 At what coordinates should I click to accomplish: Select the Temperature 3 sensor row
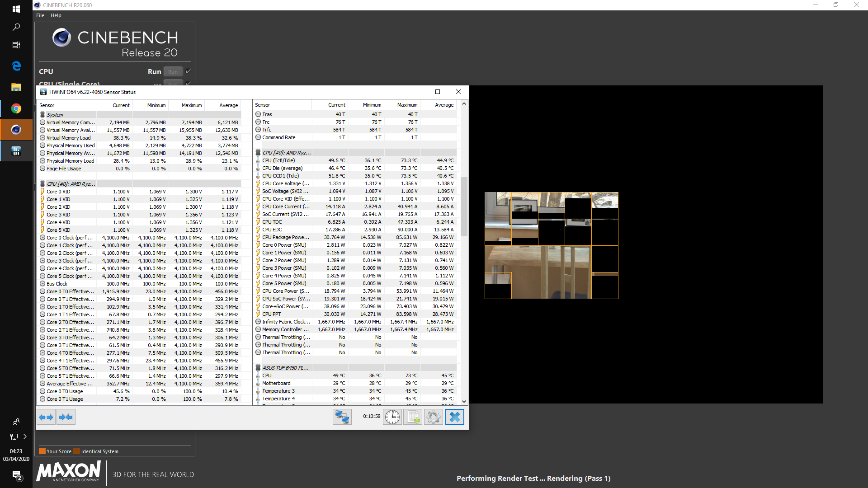pos(355,391)
